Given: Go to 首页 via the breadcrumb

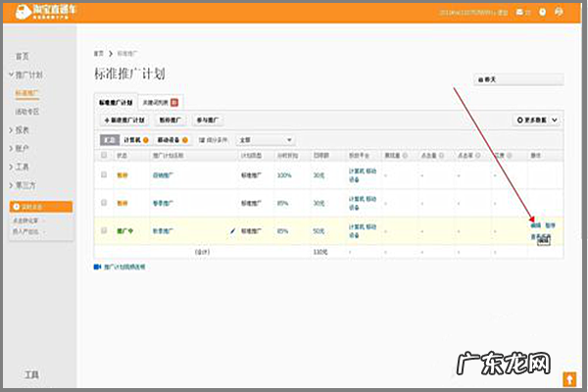Looking at the screenshot, I should [x=99, y=54].
